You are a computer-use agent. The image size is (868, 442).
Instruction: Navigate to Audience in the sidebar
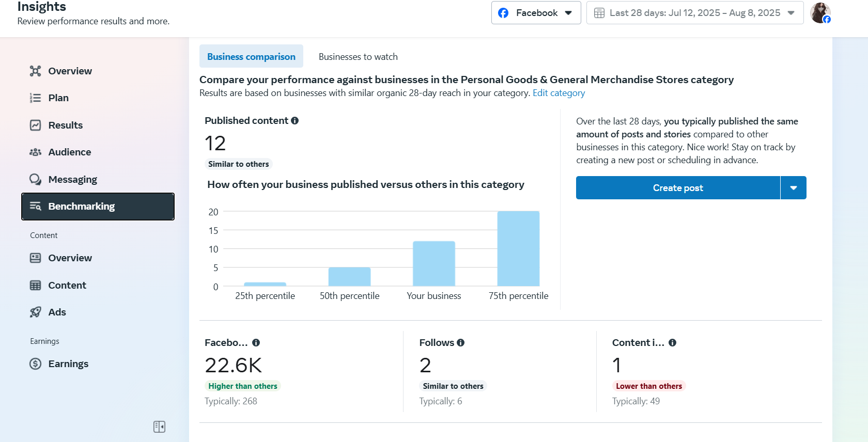(69, 152)
